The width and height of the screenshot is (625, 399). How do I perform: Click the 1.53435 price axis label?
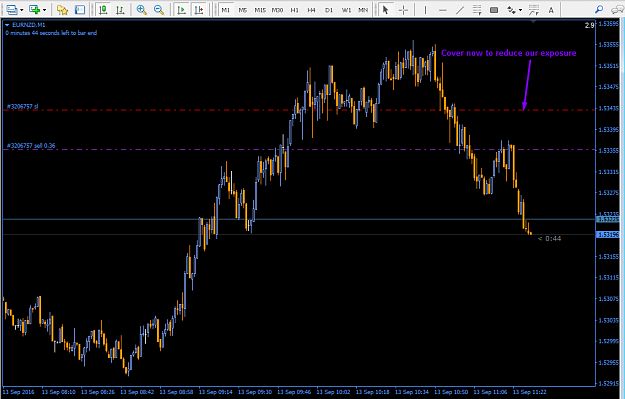609,108
